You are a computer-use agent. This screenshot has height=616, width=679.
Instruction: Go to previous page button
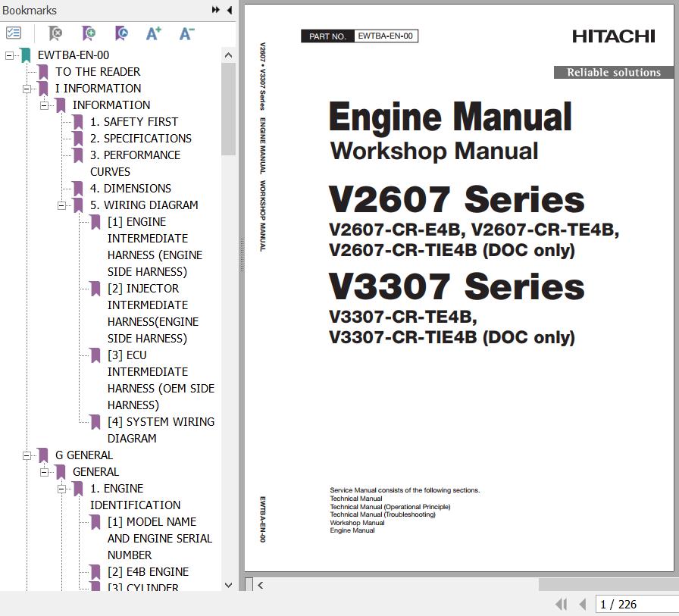click(583, 605)
